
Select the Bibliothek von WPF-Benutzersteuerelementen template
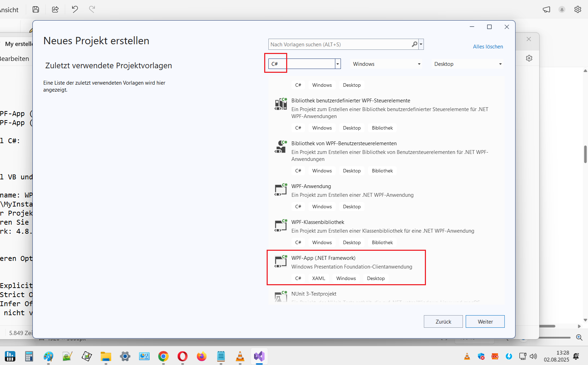pos(344,143)
